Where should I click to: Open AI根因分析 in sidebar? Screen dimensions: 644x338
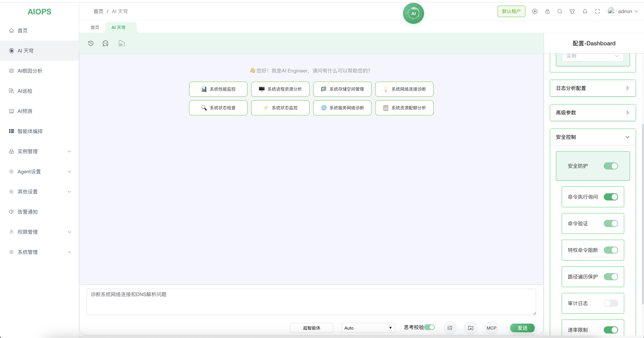pyautogui.click(x=40, y=71)
